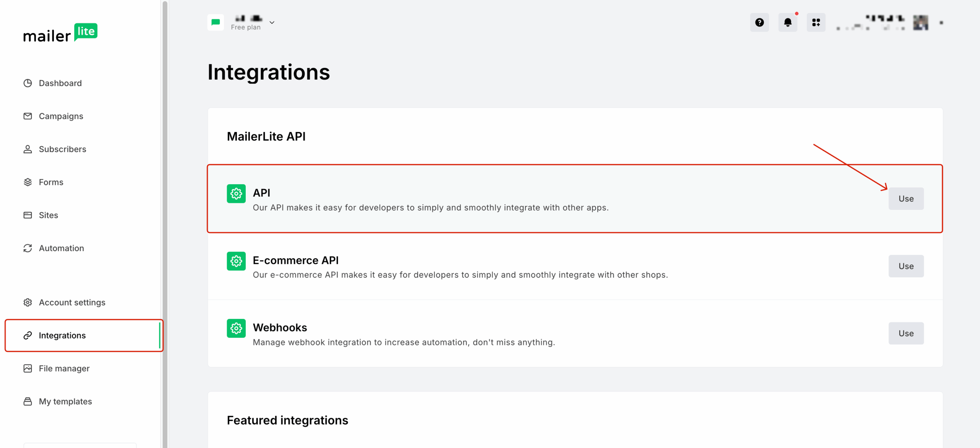
Task: Click Use for Webhooks
Action: (x=906, y=333)
